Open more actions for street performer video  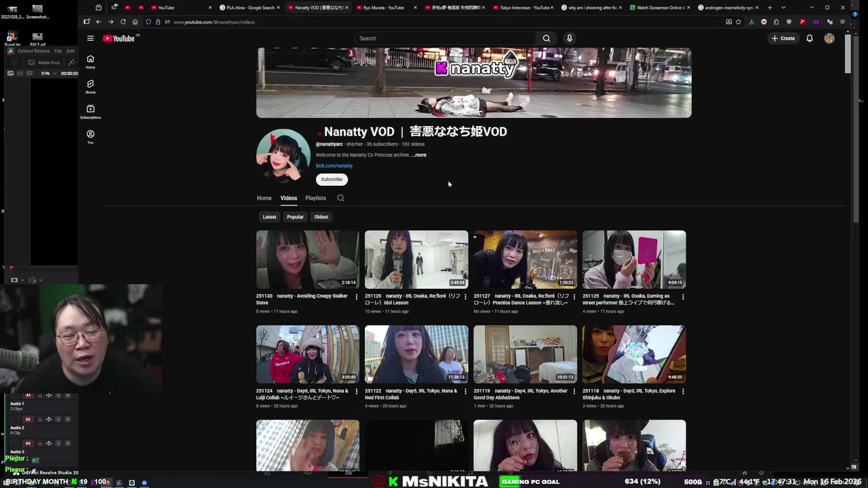click(683, 297)
